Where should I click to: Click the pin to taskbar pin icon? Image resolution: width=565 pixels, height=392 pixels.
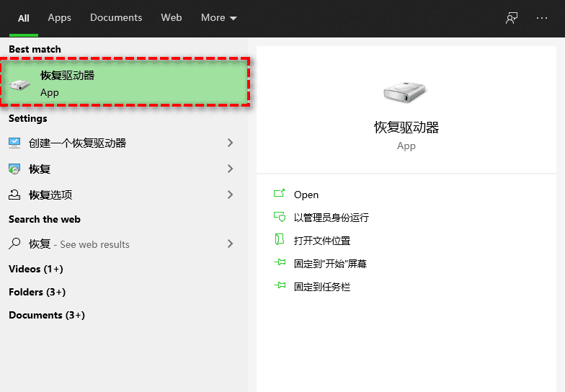[x=280, y=285]
